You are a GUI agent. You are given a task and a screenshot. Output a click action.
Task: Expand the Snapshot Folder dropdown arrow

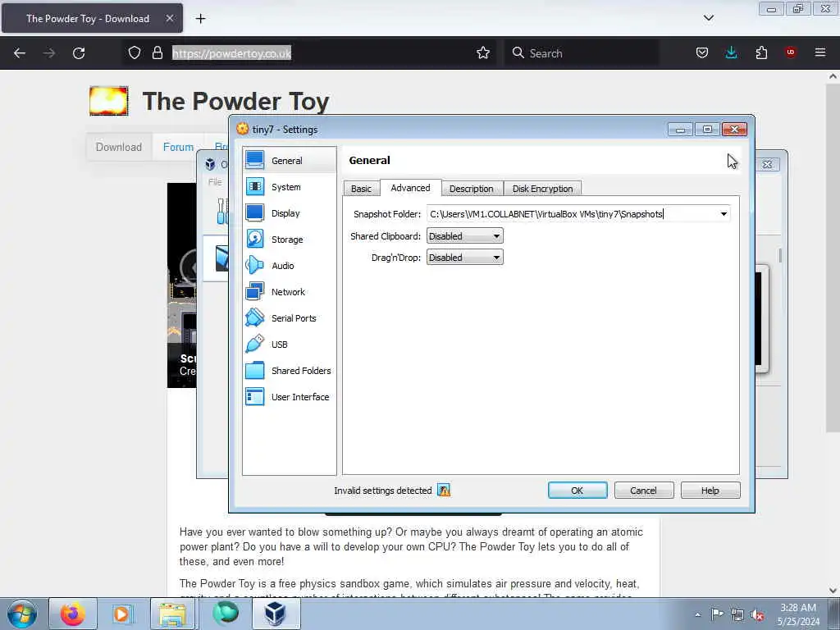pyautogui.click(x=724, y=214)
